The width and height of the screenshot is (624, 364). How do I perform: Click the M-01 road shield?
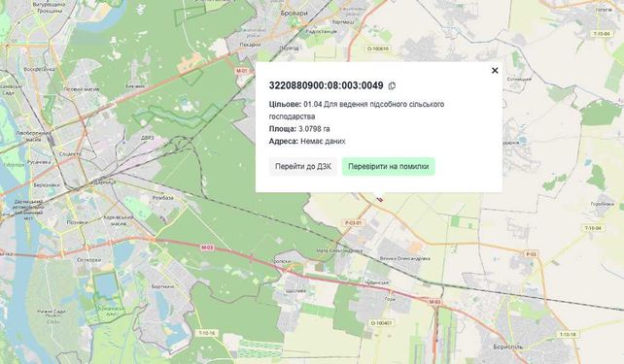(x=242, y=71)
